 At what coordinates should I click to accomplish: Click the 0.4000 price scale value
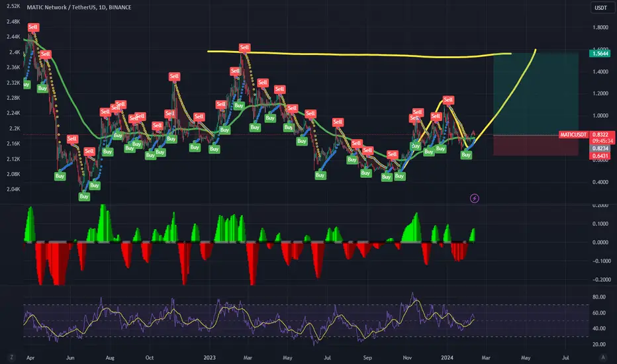pos(600,182)
